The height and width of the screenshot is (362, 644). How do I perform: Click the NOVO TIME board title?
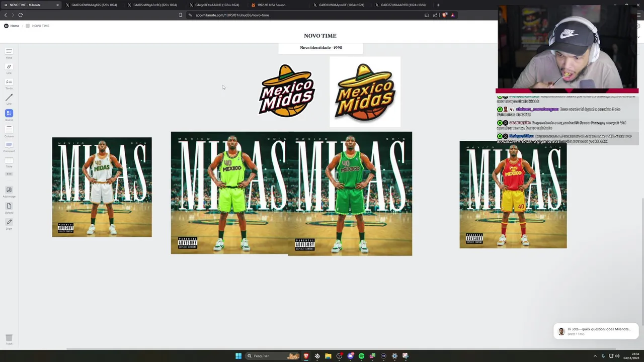[x=320, y=36]
